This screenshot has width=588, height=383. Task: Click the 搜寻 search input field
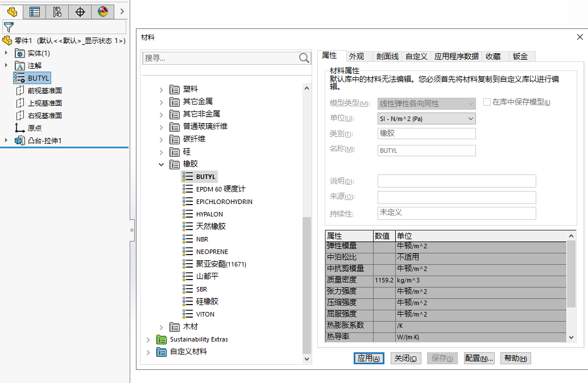221,58
